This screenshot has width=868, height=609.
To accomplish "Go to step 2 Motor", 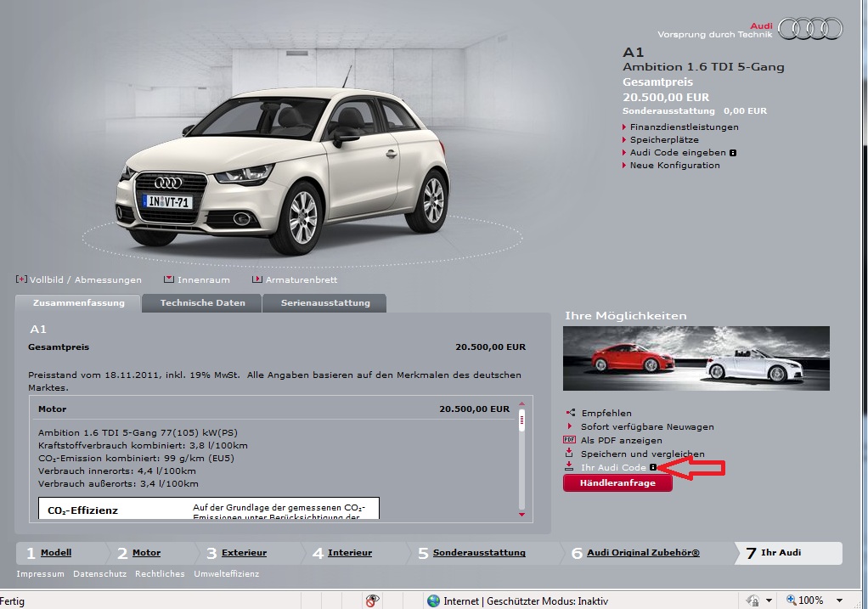I will tap(146, 553).
